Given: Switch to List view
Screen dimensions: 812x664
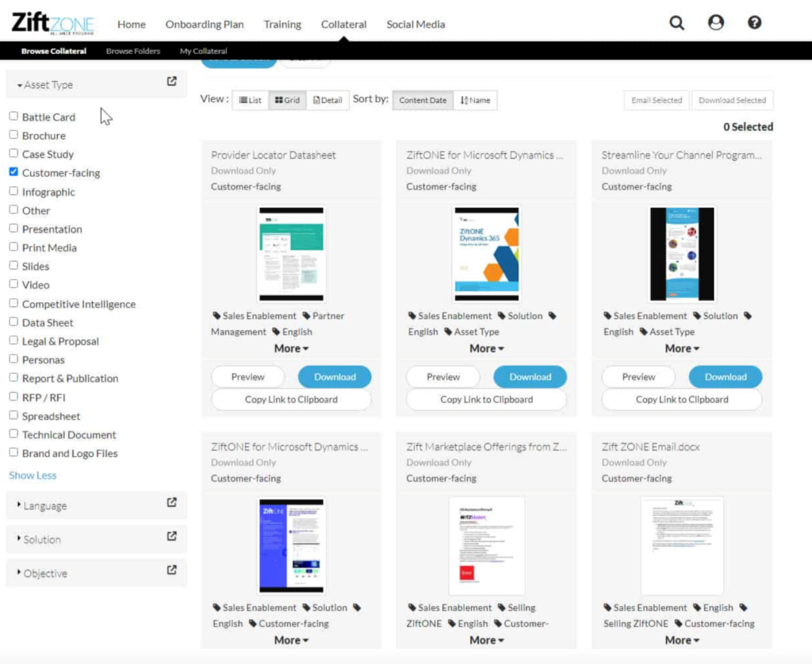Looking at the screenshot, I should pos(250,101).
